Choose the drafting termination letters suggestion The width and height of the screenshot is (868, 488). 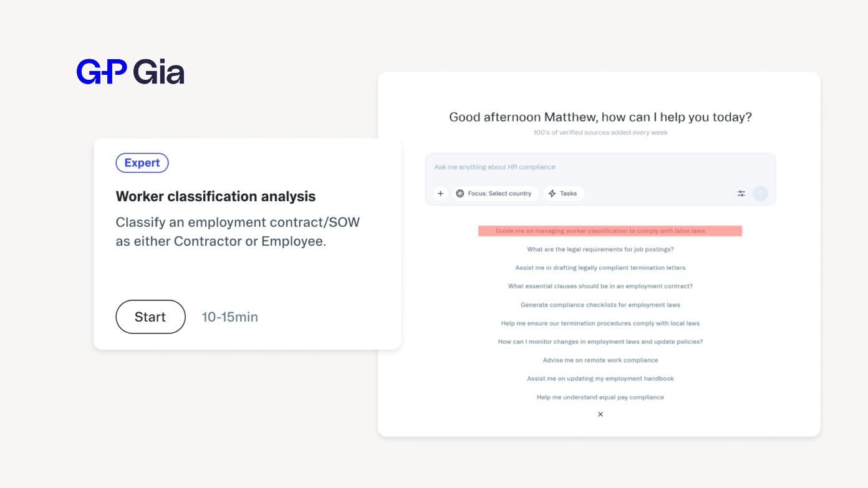[600, 267]
